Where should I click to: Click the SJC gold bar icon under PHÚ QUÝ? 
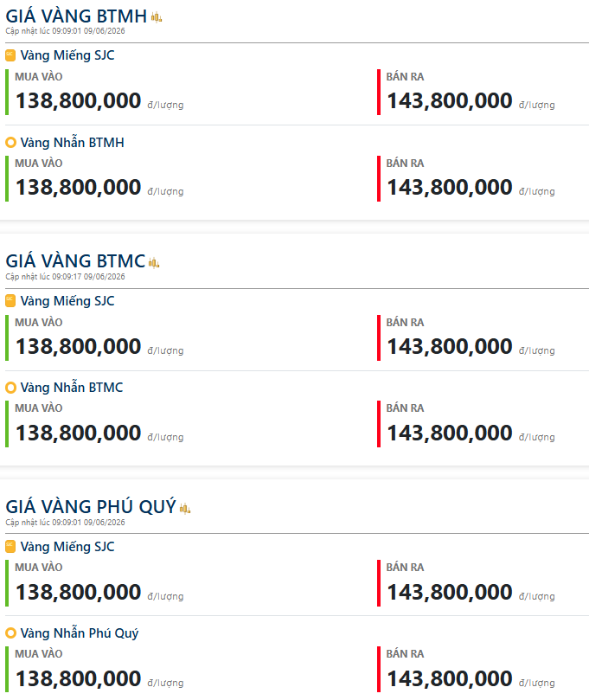(x=10, y=547)
